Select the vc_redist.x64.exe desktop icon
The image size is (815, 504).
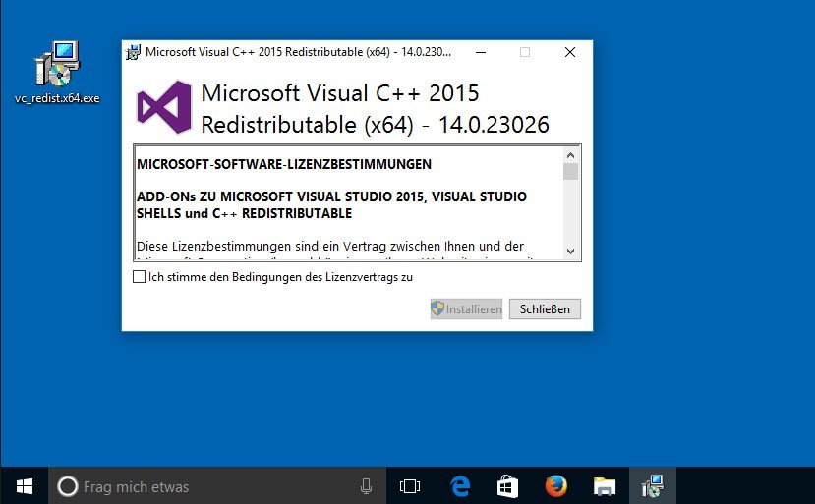click(x=56, y=67)
